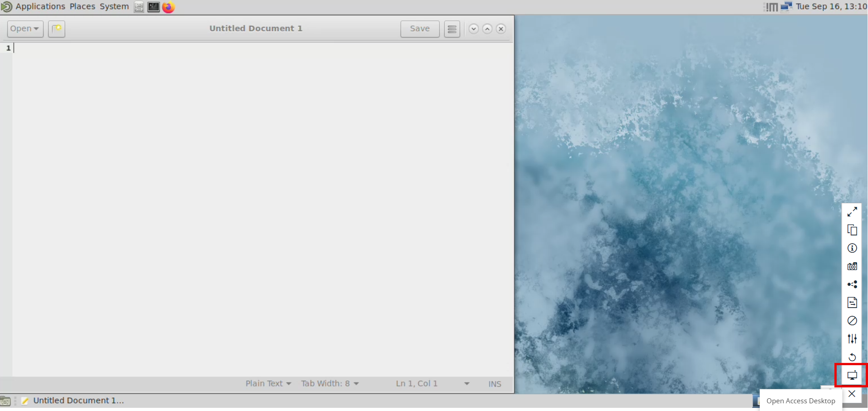Click the INS indicator in the status bar
The image size is (868, 411).
(495, 384)
